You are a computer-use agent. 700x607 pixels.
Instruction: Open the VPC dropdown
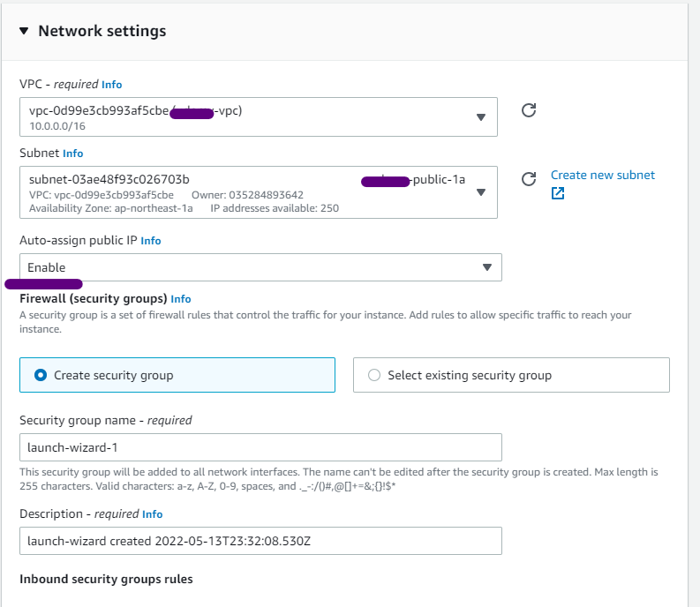click(259, 117)
